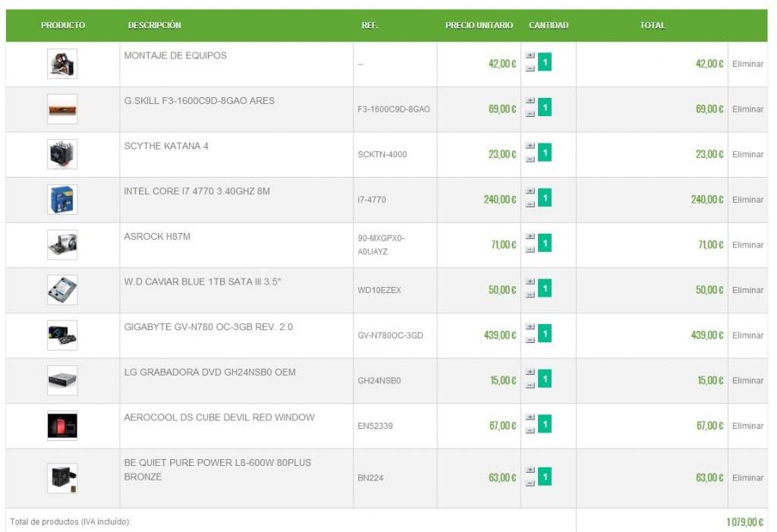Screen dimensions: 777x532
Task: Click the description "W.D CAVIAR BLUE 1TB SATA III 3.5"
Action: pos(202,282)
